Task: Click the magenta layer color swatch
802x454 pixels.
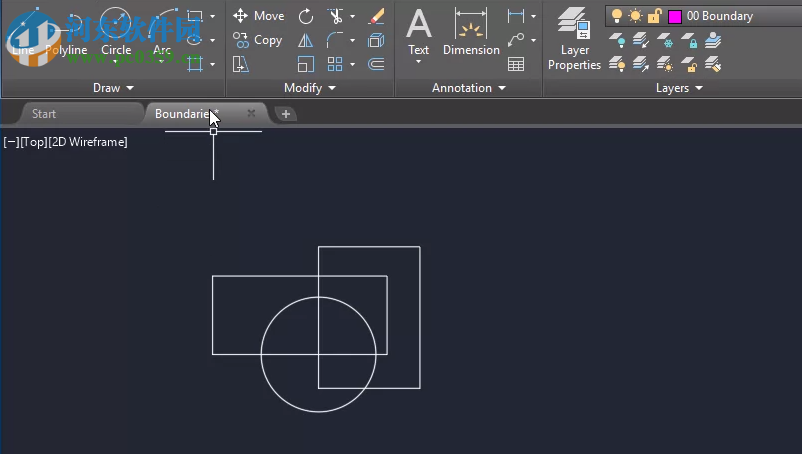Action: click(675, 16)
